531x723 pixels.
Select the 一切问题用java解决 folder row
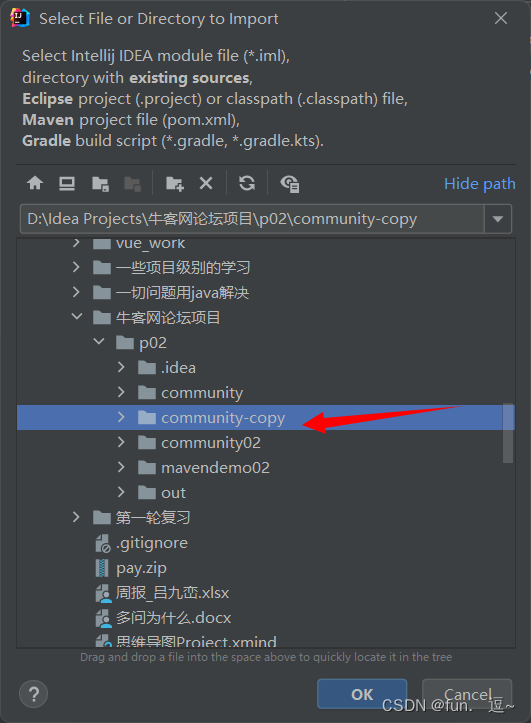pyautogui.click(x=266, y=292)
